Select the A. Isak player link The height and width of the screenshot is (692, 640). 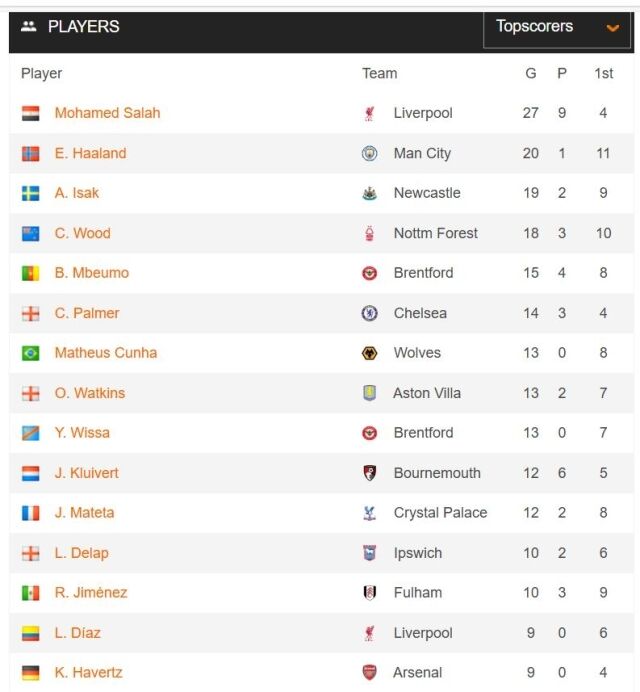pyautogui.click(x=77, y=193)
